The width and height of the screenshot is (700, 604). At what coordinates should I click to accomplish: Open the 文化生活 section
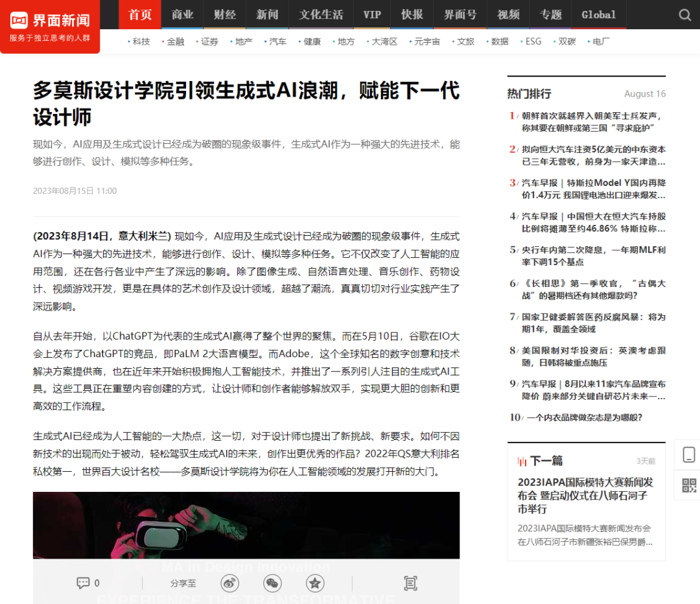321,15
